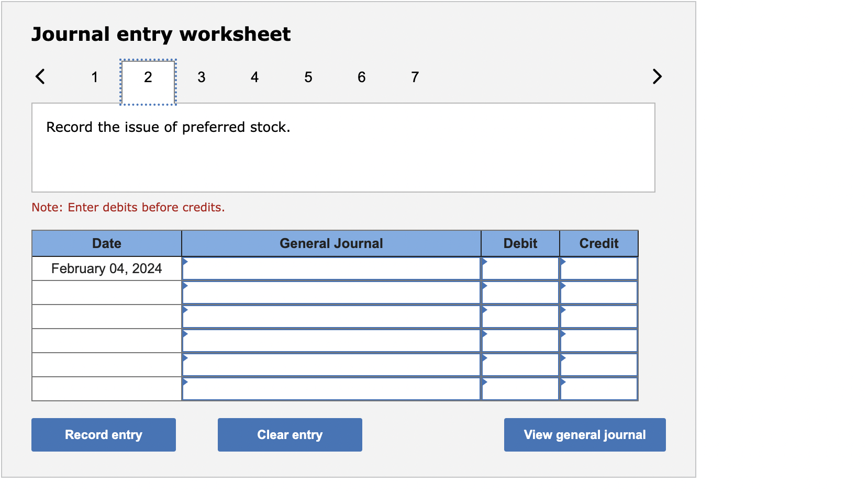Select Credit field in February 04 row

(599, 268)
